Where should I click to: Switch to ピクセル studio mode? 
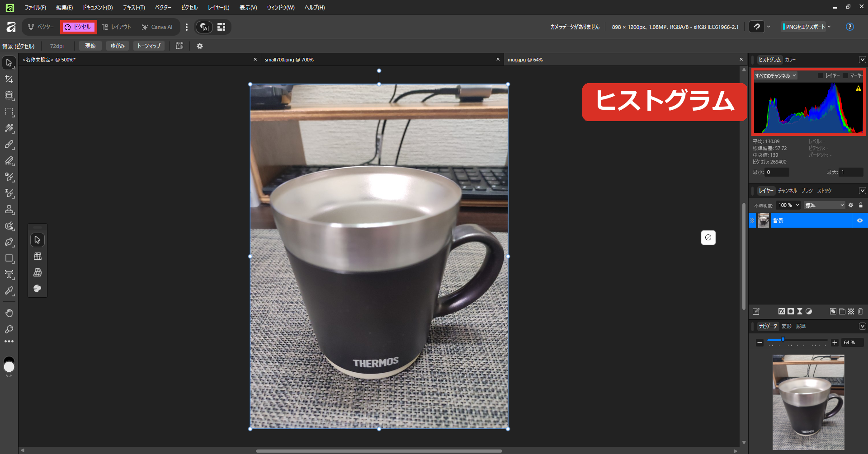pos(78,27)
